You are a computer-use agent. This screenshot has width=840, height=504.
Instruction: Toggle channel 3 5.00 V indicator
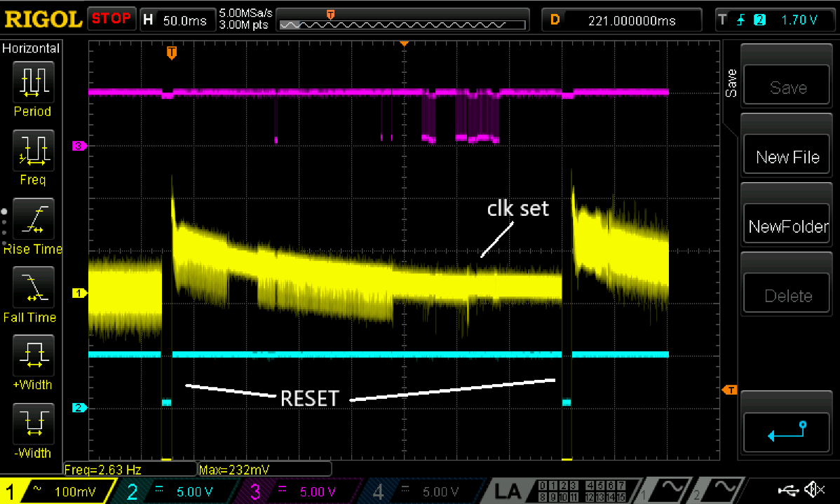(x=299, y=491)
